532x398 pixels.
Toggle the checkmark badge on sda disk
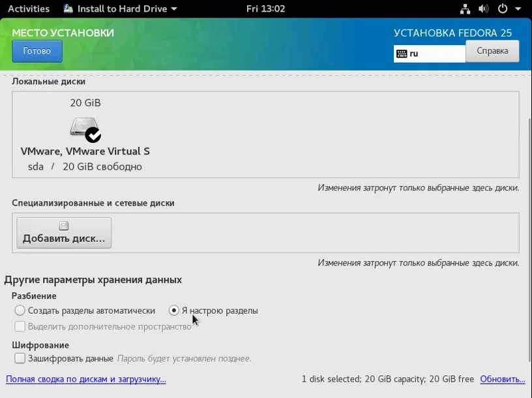pos(93,135)
